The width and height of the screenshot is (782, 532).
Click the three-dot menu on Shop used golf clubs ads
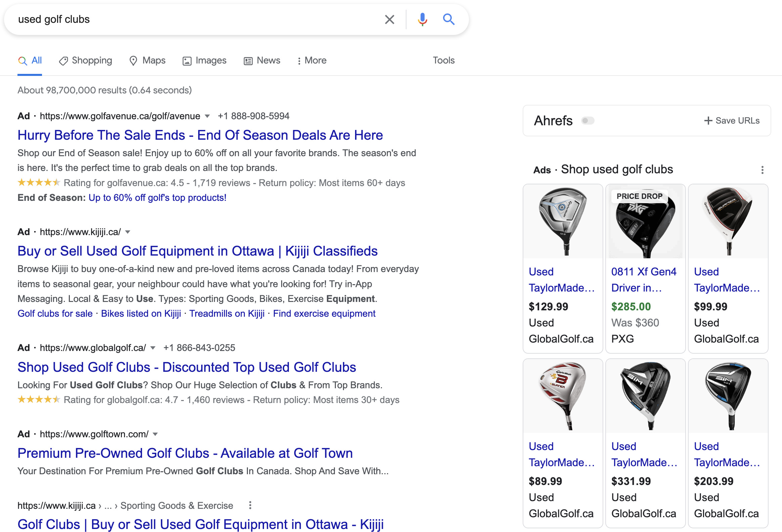tap(763, 170)
